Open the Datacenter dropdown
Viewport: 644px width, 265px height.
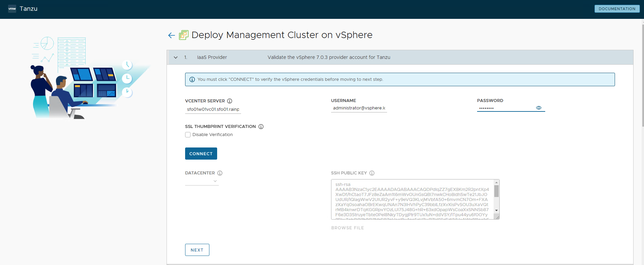click(x=202, y=181)
